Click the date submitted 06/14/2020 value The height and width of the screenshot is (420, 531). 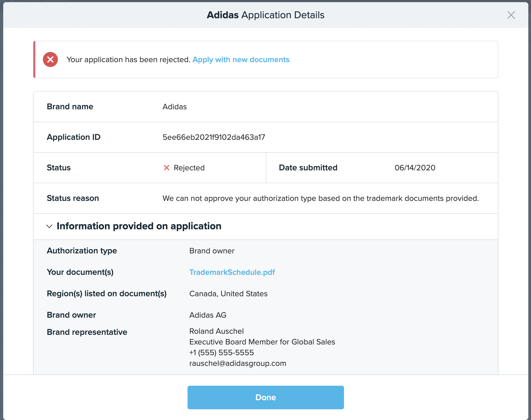(x=415, y=168)
